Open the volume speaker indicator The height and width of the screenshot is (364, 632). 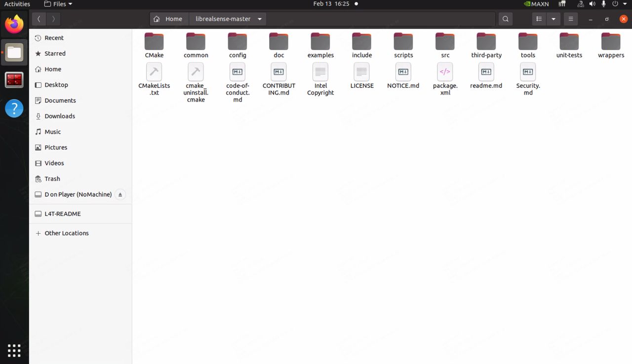(592, 4)
